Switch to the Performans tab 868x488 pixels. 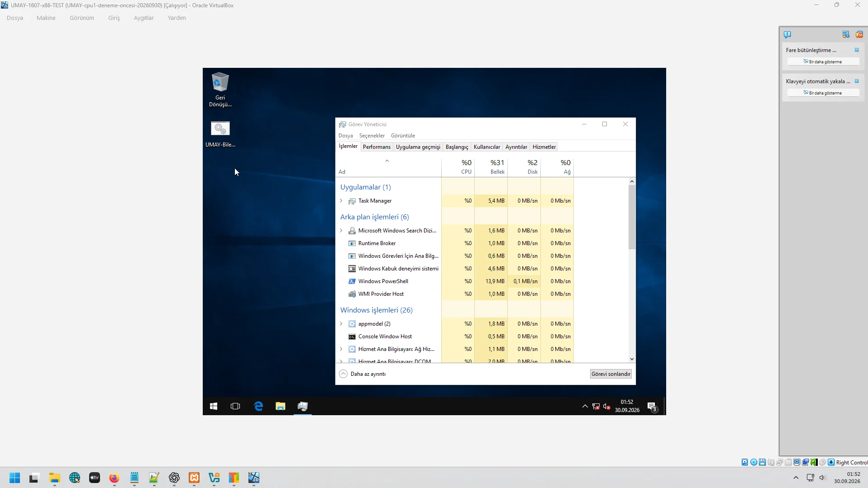tap(377, 147)
